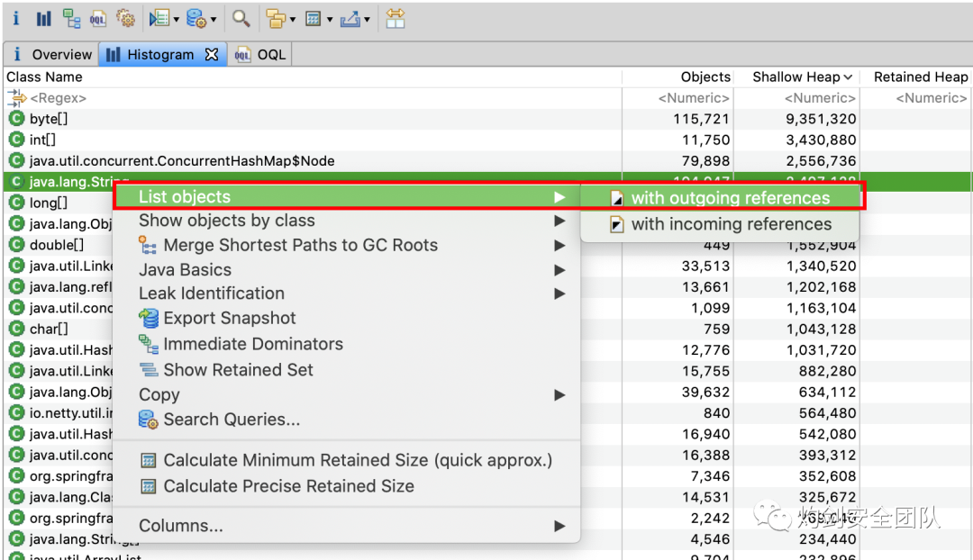Click the 9,351,320 shallow heap cell

point(821,119)
